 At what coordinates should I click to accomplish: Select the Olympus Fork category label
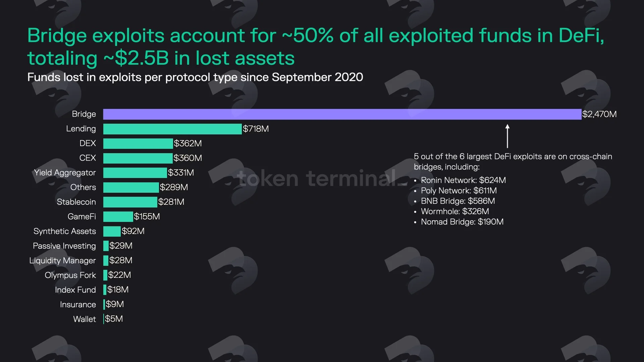(70, 275)
